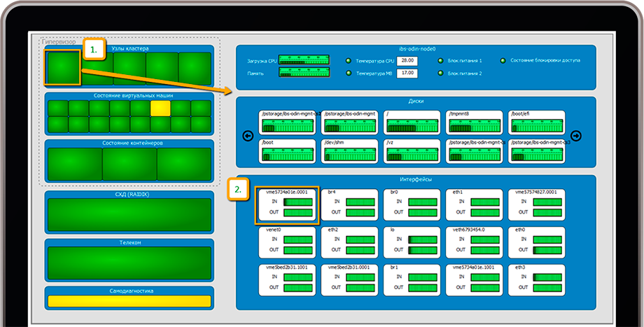Select the highlighted first cluster node tile
Screen dimensions: 644x327
click(62, 68)
